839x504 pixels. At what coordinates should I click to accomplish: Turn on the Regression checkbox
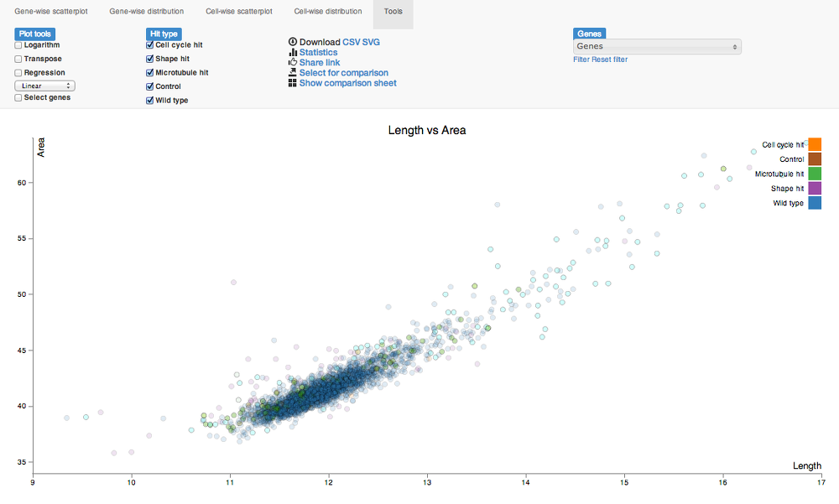click(18, 73)
